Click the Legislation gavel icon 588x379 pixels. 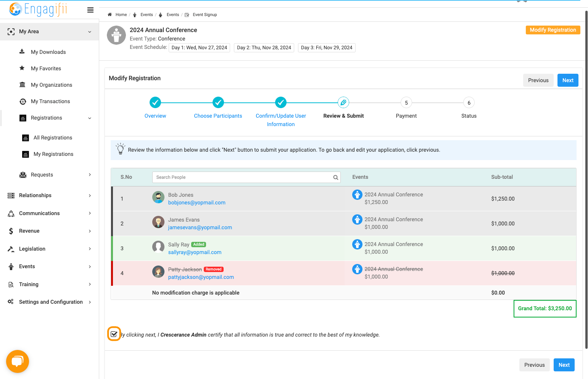(x=11, y=249)
